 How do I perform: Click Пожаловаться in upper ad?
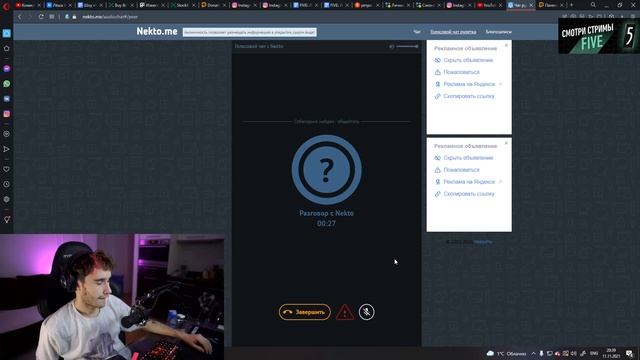(461, 72)
